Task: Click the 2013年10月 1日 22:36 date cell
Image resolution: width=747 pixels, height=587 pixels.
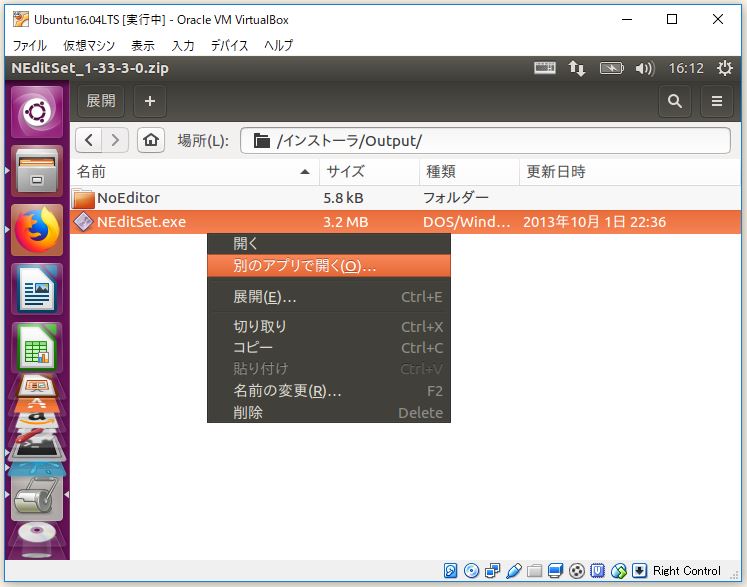Action: click(594, 222)
